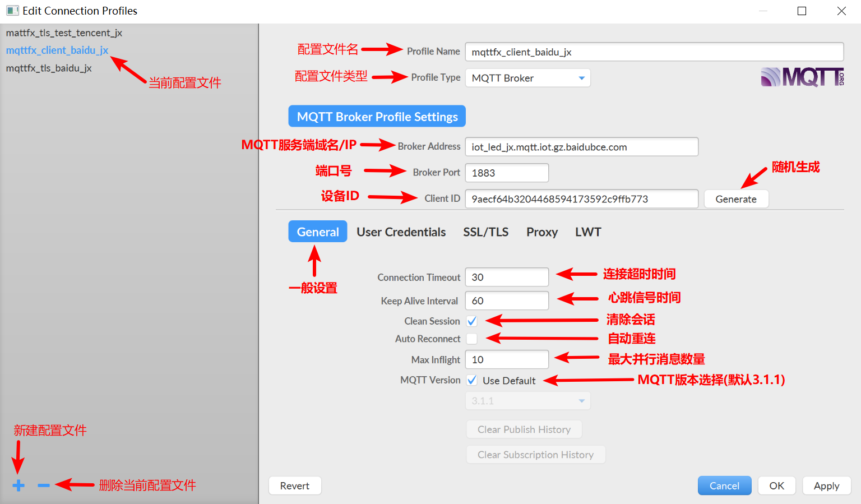Click the Broker Port input field
Image resolution: width=861 pixels, height=504 pixels.
tap(506, 172)
